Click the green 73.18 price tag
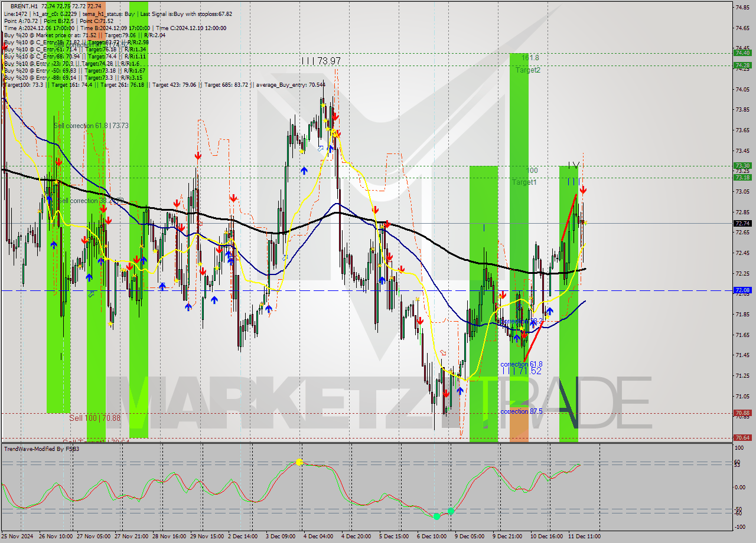The image size is (756, 543). coord(742,177)
